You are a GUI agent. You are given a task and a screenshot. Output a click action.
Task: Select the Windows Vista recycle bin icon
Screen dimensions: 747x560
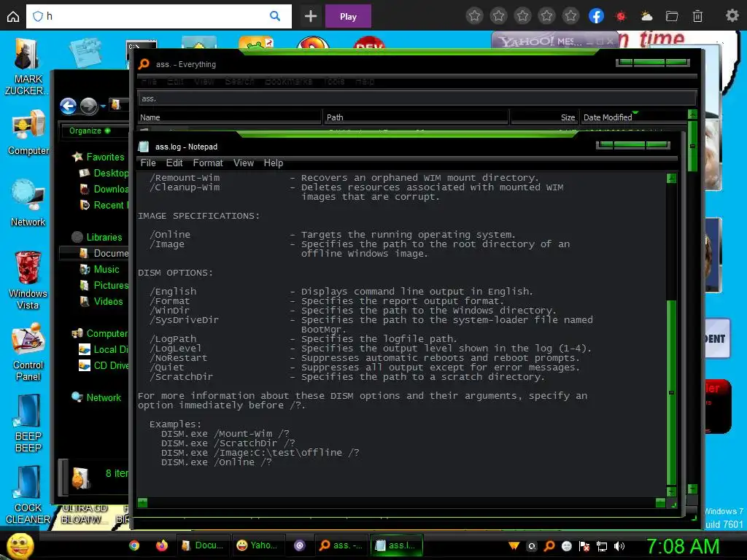point(28,281)
